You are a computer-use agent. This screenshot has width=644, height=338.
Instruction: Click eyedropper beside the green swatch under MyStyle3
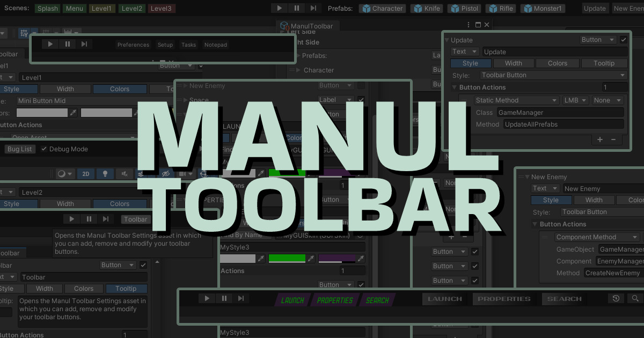310,259
